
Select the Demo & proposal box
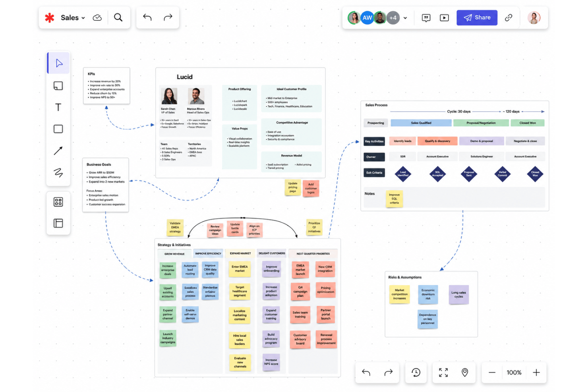(482, 141)
